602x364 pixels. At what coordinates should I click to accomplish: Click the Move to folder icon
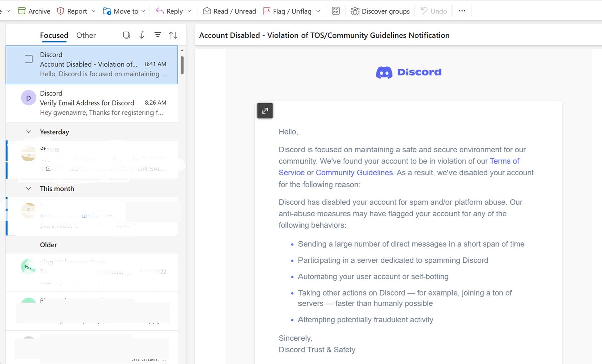tap(107, 11)
